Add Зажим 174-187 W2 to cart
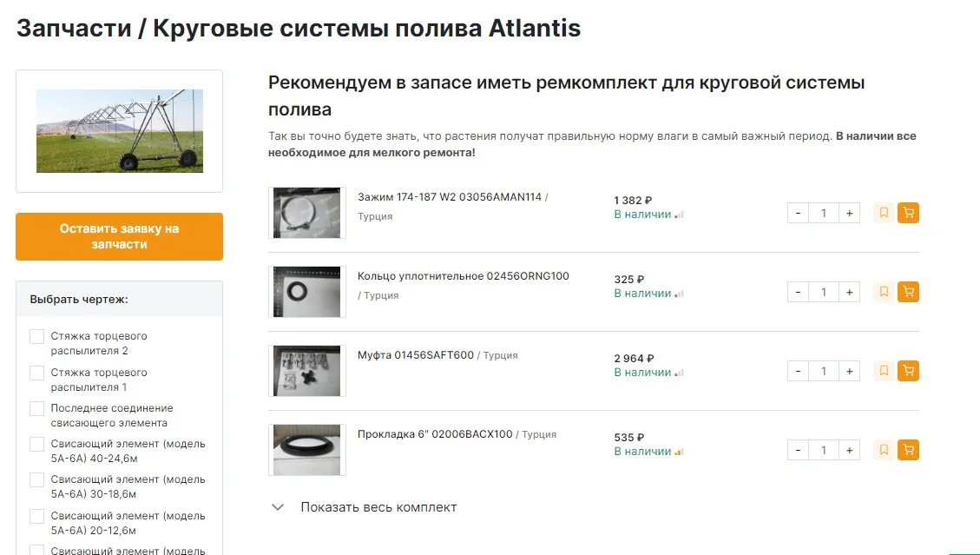This screenshot has width=980, height=555. click(x=908, y=213)
